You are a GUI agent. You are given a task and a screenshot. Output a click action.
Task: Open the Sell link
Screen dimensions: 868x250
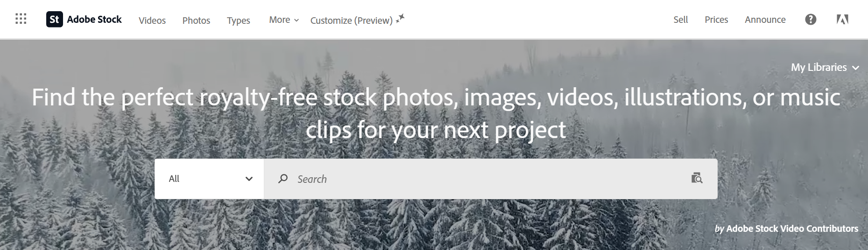[681, 20]
